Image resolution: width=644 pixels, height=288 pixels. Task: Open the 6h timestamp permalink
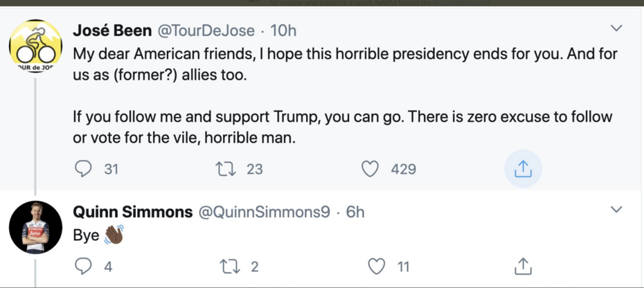355,212
